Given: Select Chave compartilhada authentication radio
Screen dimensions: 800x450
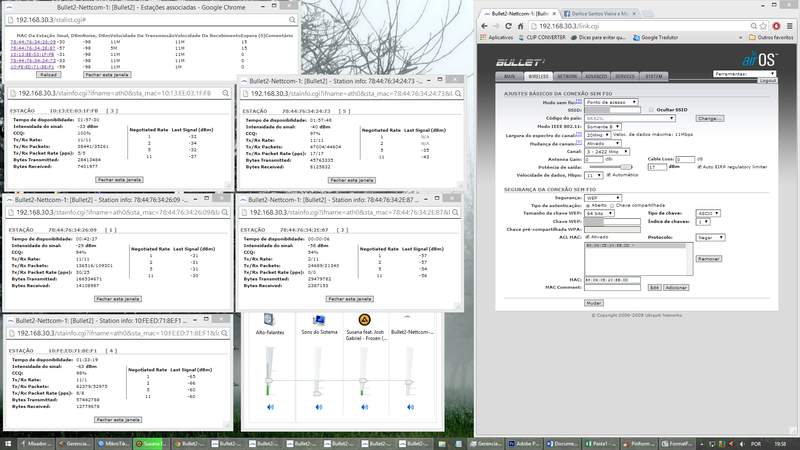Looking at the screenshot, I should (612, 205).
